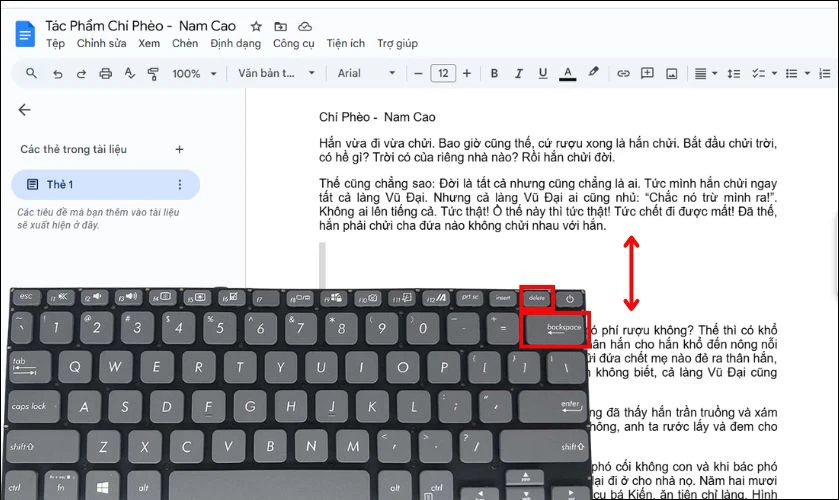Screen dimensions: 840x500
Task: Move document to folder icon
Action: [280, 26]
